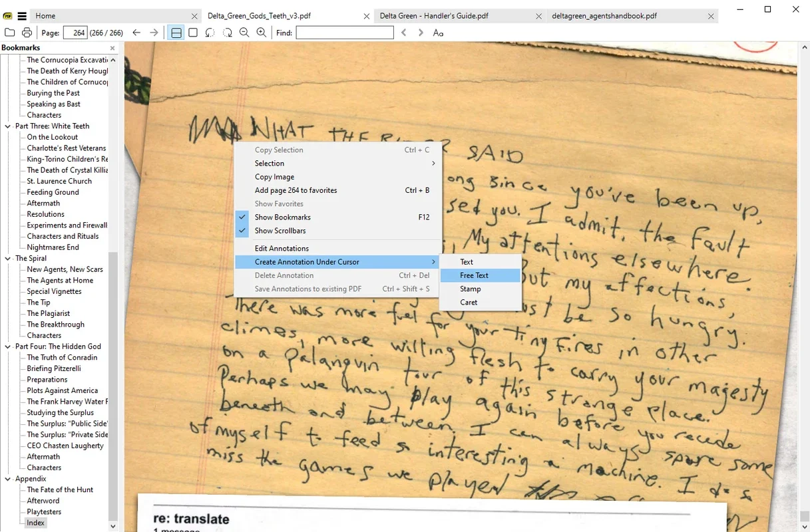810x532 pixels.
Task: Go to previous page arrow
Action: pos(136,33)
